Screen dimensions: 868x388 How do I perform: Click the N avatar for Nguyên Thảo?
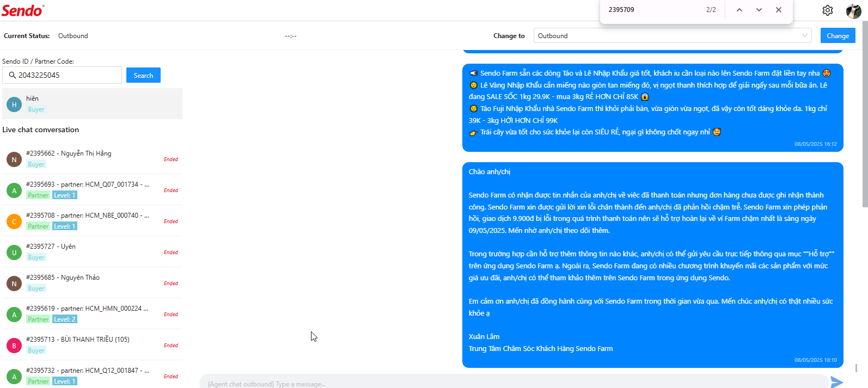coord(14,284)
